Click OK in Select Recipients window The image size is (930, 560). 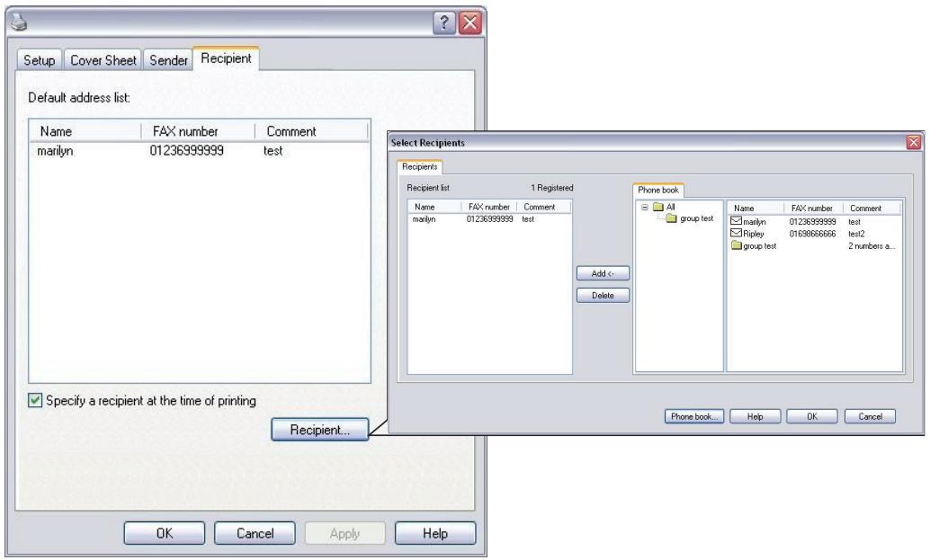click(812, 416)
